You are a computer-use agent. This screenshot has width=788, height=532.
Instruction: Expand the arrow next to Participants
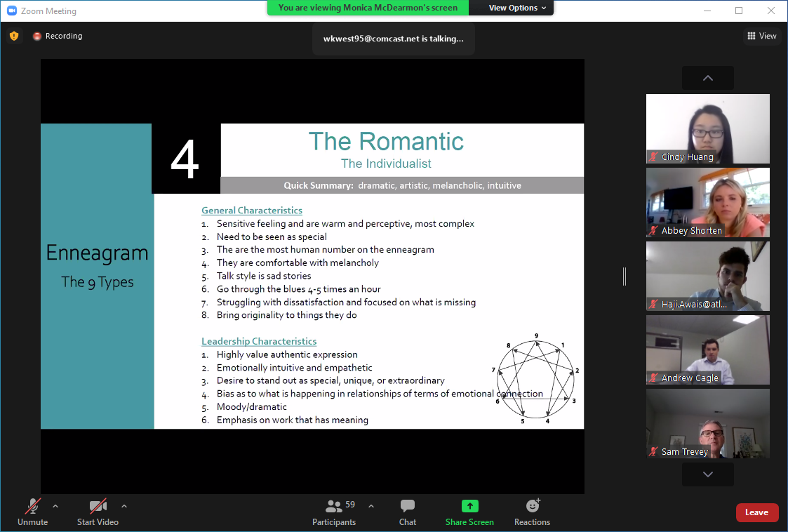point(371,505)
